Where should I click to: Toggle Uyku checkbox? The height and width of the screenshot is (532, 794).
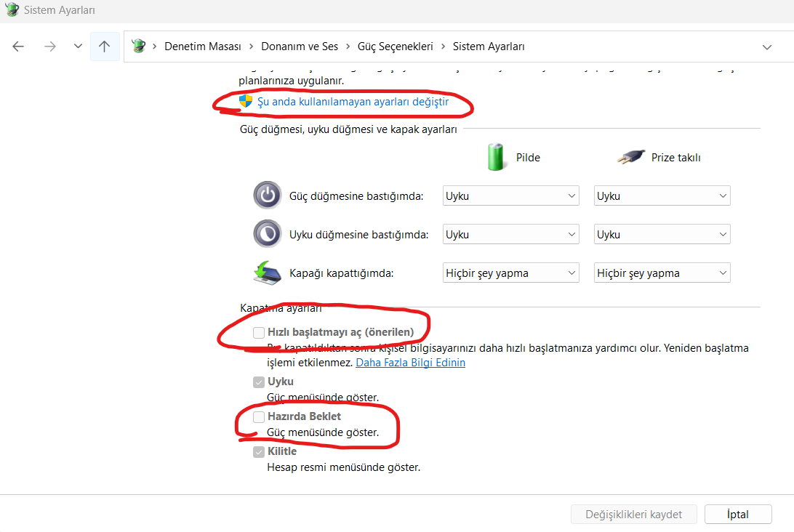point(259,382)
